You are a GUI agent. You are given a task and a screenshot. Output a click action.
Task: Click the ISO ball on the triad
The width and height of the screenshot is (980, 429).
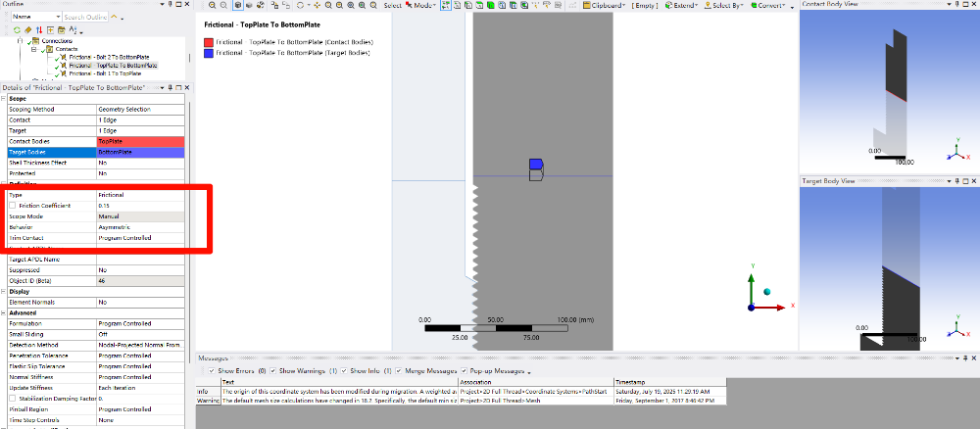[767, 292]
